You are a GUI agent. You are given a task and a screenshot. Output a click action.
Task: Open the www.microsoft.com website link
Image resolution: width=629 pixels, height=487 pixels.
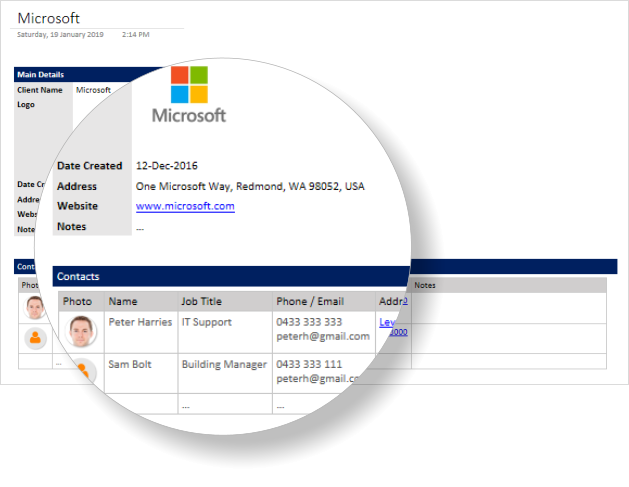[185, 206]
